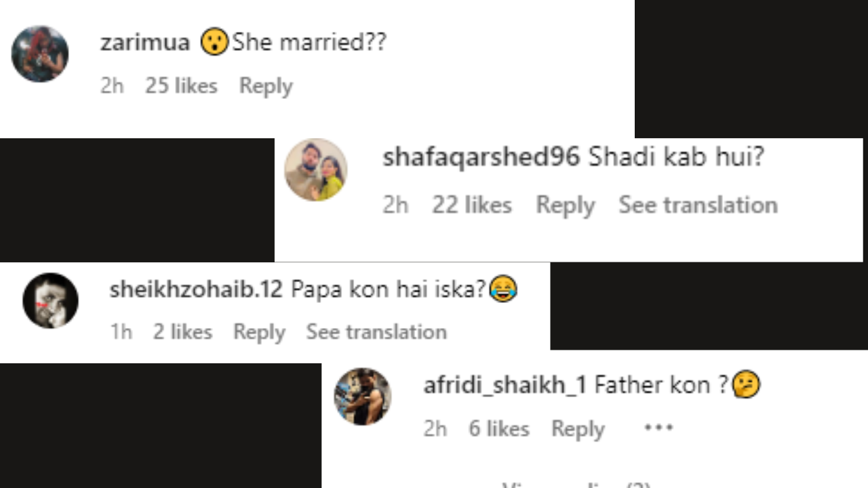Image resolution: width=868 pixels, height=488 pixels.
Task: Open more options on afridi_shaikh_1's comment
Action: point(658,428)
